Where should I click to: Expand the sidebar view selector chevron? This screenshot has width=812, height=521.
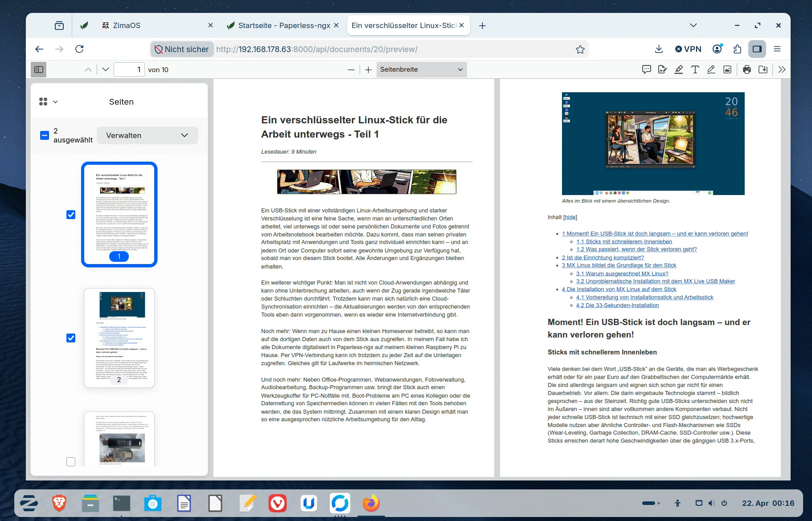[55, 102]
